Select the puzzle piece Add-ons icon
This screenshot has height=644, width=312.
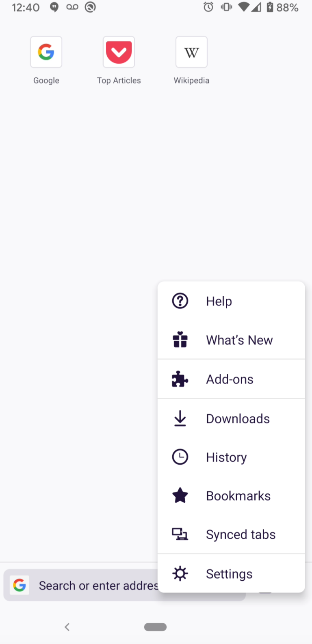[180, 379]
